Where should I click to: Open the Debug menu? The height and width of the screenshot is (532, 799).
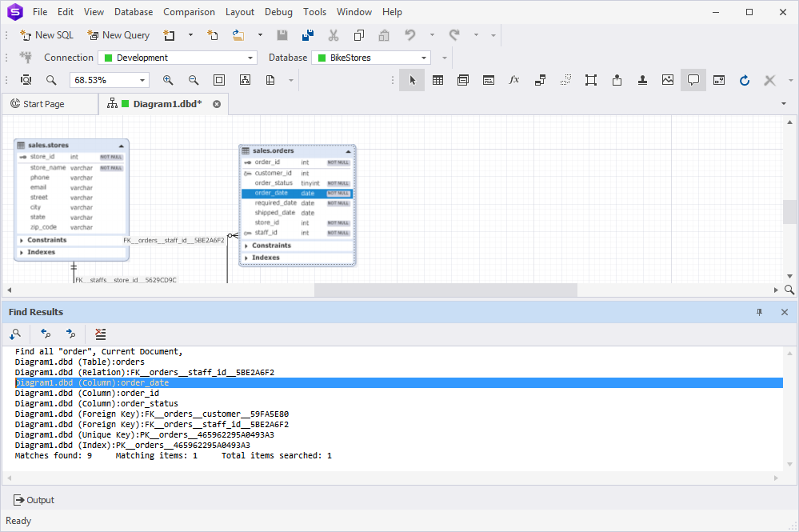[279, 12]
